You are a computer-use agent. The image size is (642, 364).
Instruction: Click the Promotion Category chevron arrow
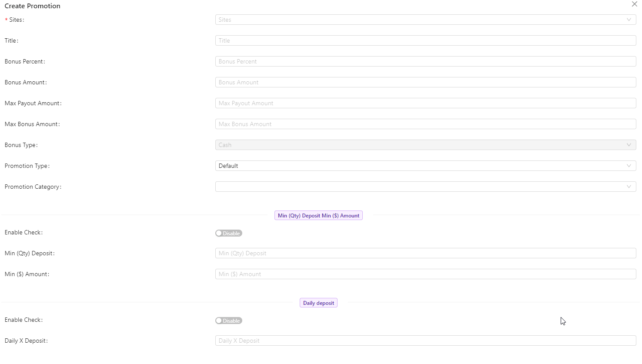coord(629,187)
